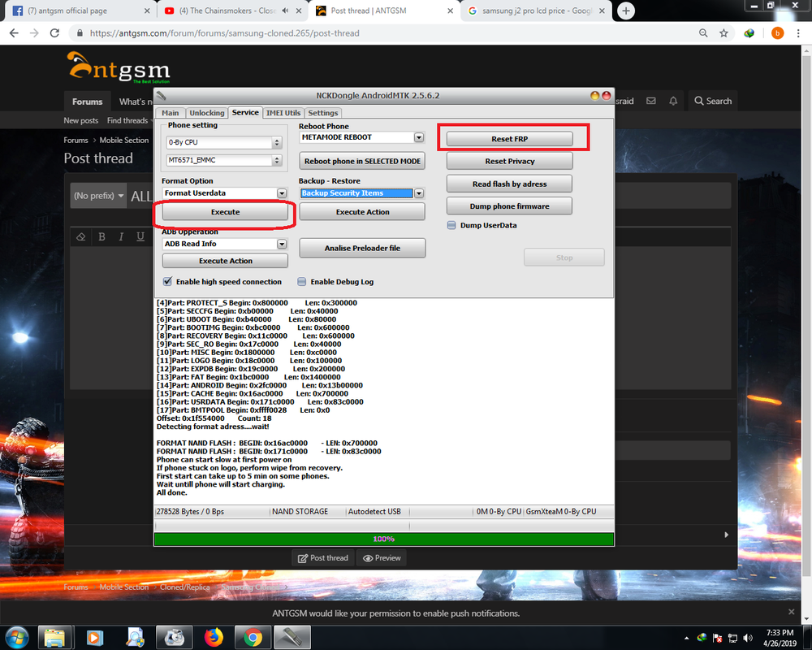Click the browser back arrow
The image size is (812, 650).
click(14, 33)
